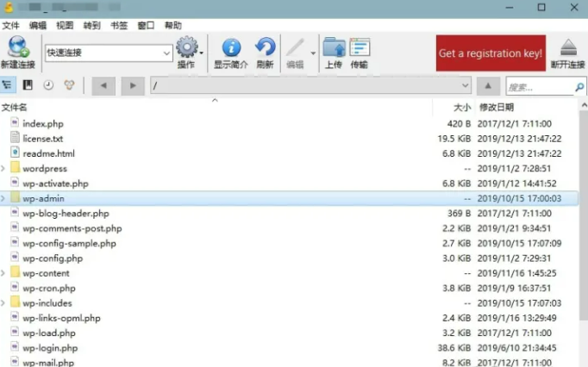588x367 pixels.
Task: Expand the wp-includes folder
Action: pyautogui.click(x=3, y=303)
